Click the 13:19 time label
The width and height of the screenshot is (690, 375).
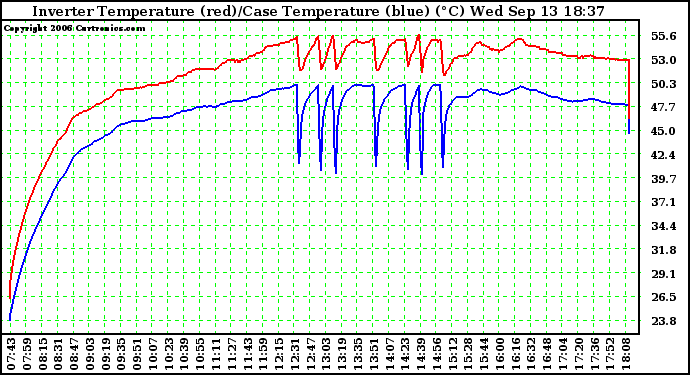342,354
